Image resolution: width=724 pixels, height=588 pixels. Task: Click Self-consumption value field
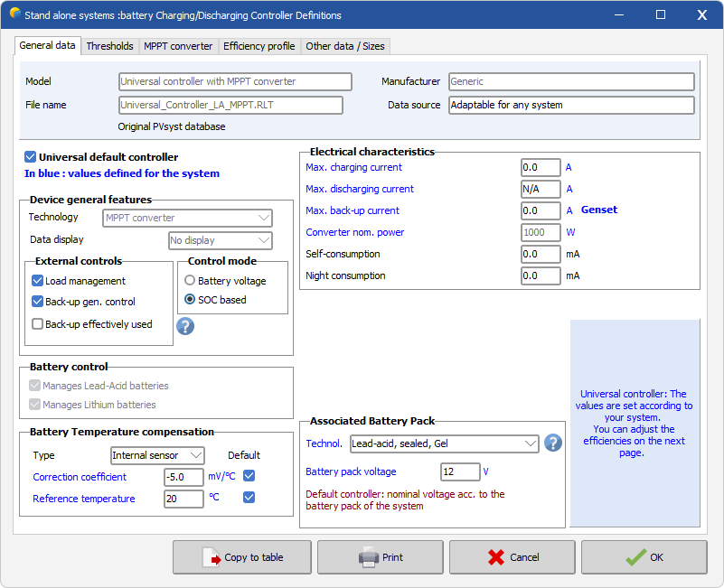tap(541, 255)
